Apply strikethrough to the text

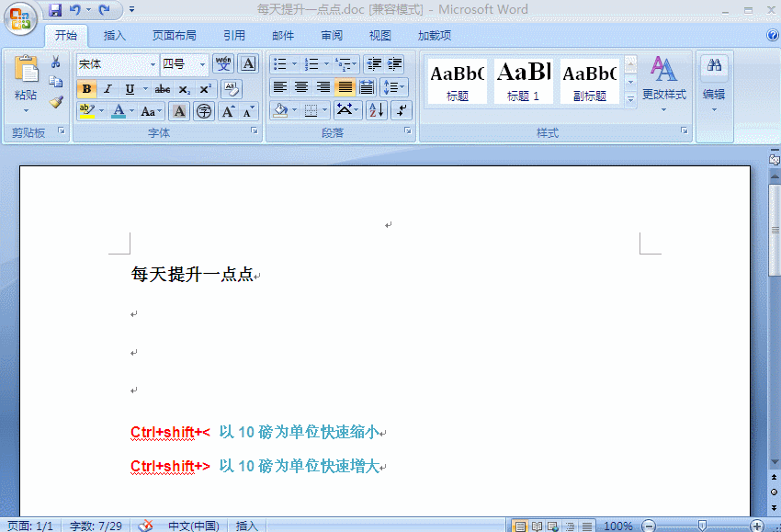(x=162, y=89)
